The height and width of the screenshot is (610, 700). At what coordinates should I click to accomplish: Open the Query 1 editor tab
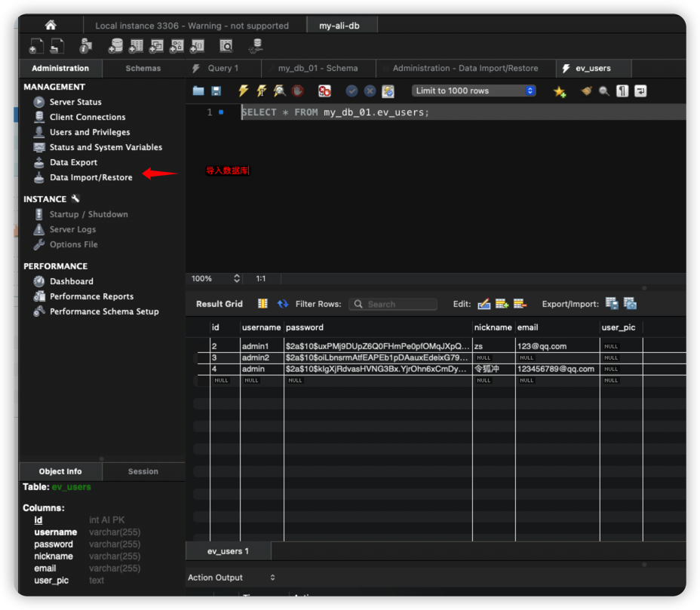click(223, 69)
